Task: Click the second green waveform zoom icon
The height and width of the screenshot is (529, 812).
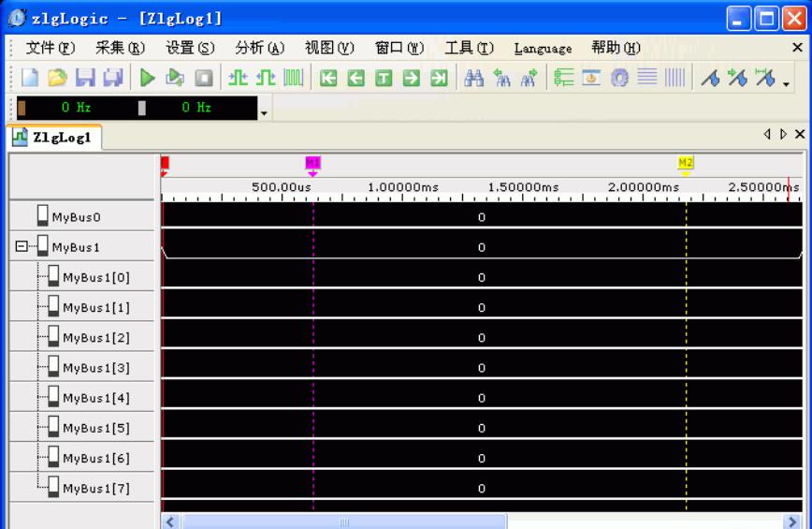Action: click(x=266, y=78)
